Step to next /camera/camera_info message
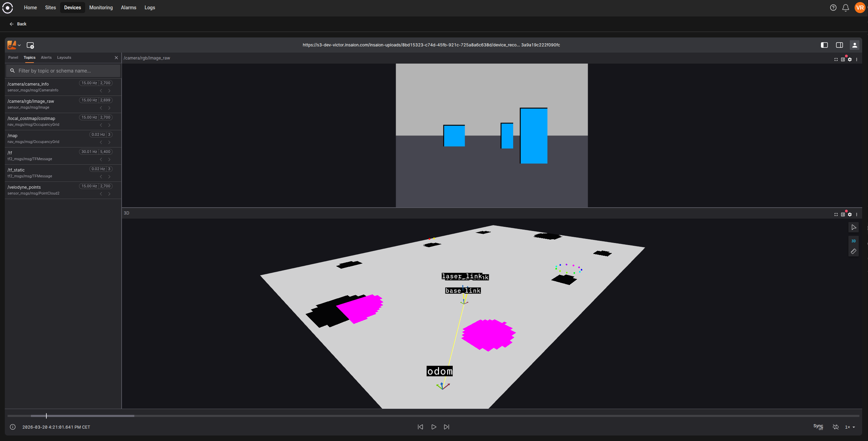Screen dimensions: 868x441 tap(109, 91)
